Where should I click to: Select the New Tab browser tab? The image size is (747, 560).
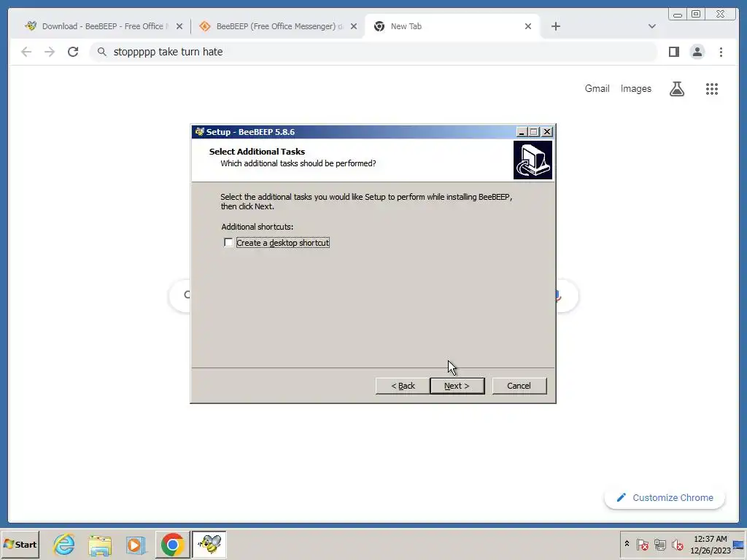452,26
